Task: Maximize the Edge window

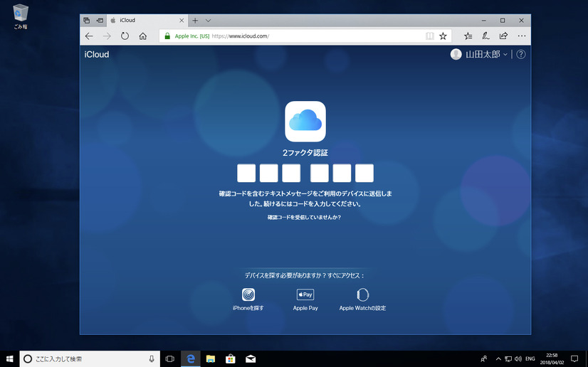Action: (503, 21)
